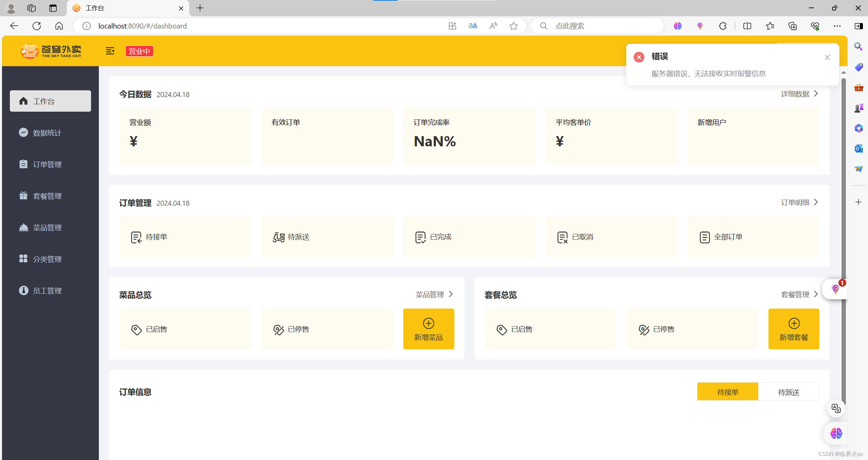Click the 新增套餐 add meal button
Image resolution: width=868 pixels, height=460 pixels.
click(x=794, y=329)
